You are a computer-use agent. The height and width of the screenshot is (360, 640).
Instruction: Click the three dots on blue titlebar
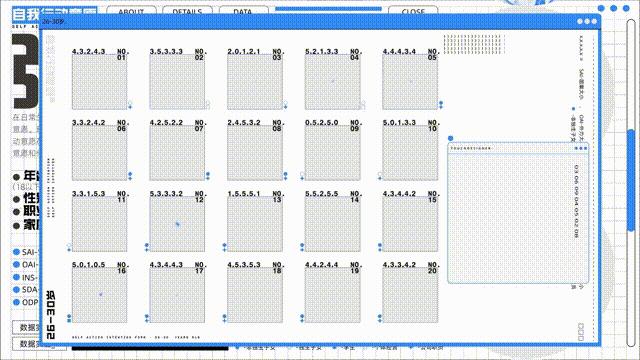(587, 21)
